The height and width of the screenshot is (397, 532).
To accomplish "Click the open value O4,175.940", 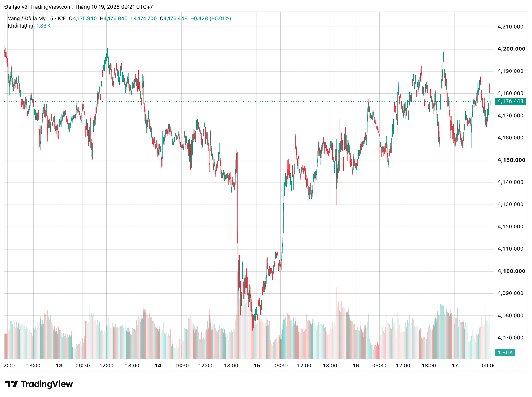I will tap(83, 19).
